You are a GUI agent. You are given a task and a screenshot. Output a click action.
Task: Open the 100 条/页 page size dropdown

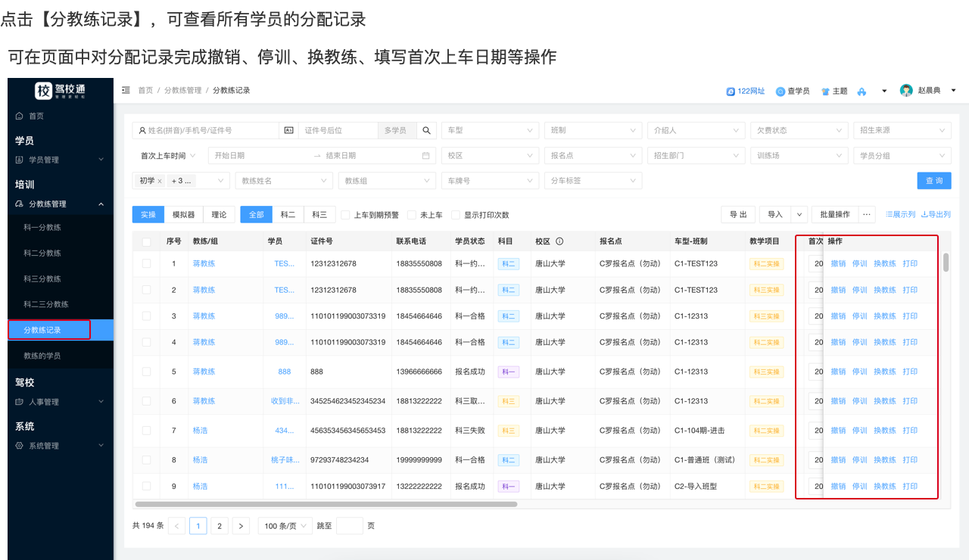click(286, 526)
